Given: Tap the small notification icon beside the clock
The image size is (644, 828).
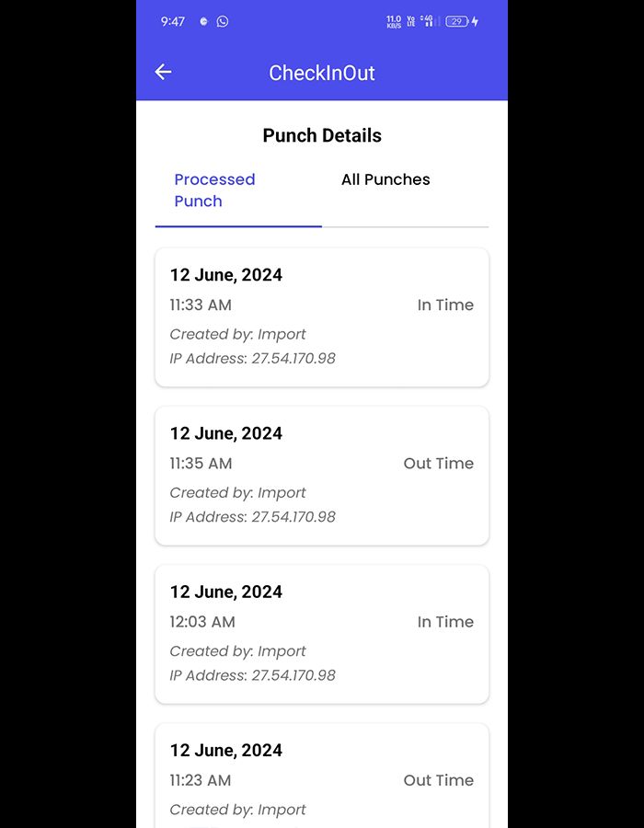Looking at the screenshot, I should pos(203,21).
